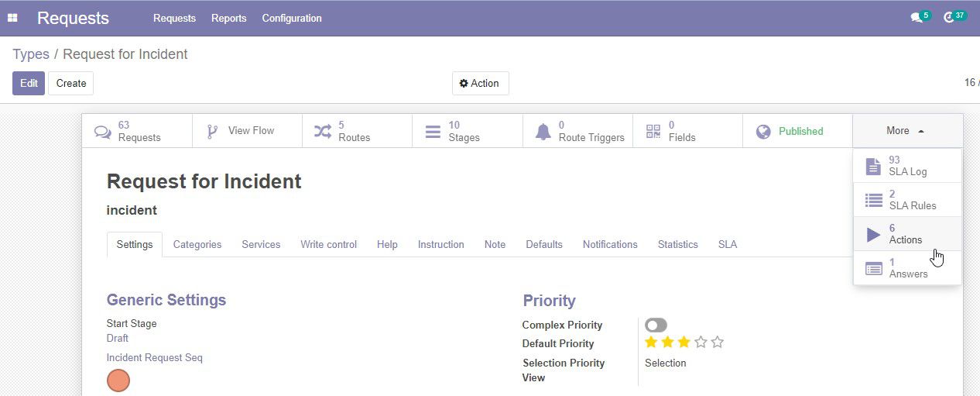Set default priority to five stars
The image size is (980, 396).
(718, 343)
